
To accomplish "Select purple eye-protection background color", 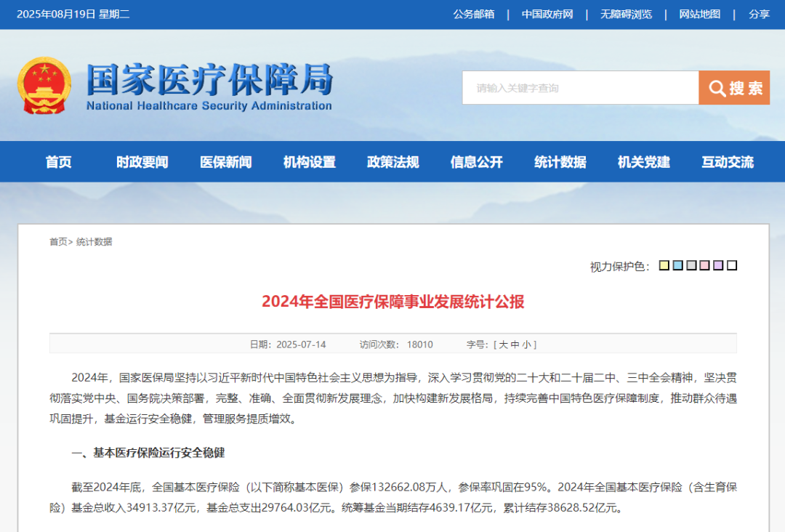I will 718,266.
